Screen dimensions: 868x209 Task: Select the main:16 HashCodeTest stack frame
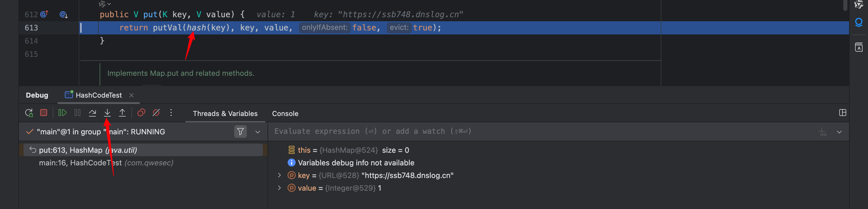pyautogui.click(x=106, y=163)
